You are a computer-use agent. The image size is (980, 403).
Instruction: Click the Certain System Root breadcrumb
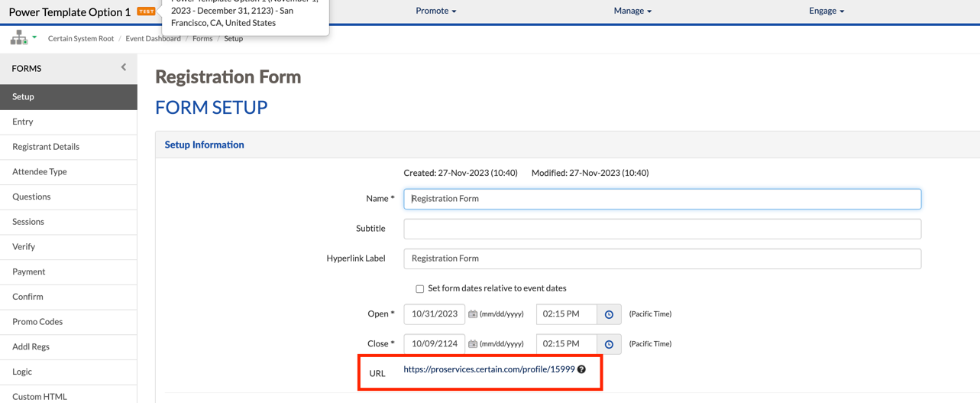(81, 38)
